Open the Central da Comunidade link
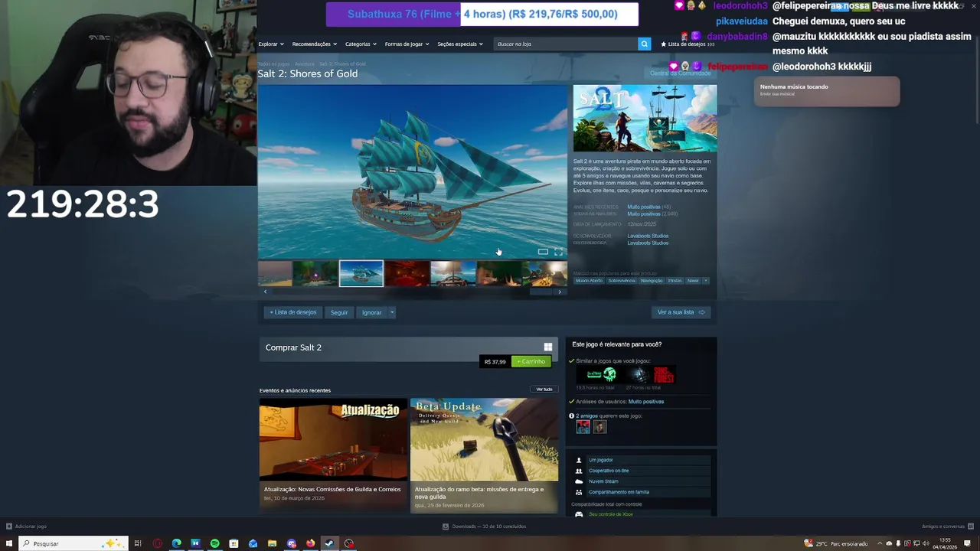 (681, 73)
